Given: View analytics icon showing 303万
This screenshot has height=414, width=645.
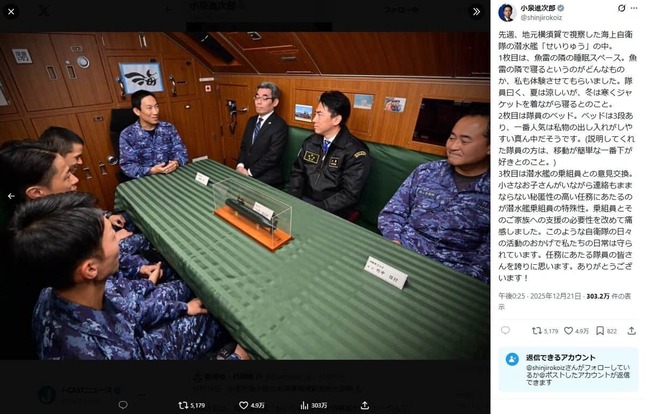Looking at the screenshot, I should click(313, 405).
